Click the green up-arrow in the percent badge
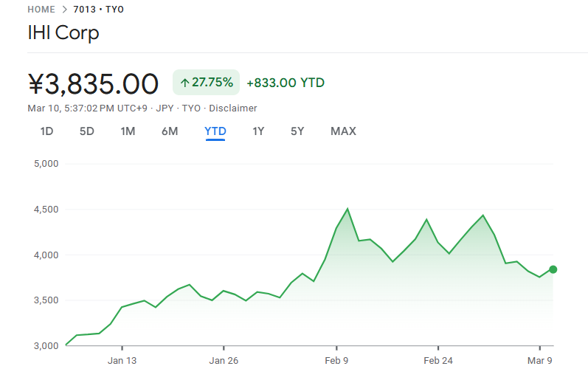The height and width of the screenshot is (383, 588). 184,83
